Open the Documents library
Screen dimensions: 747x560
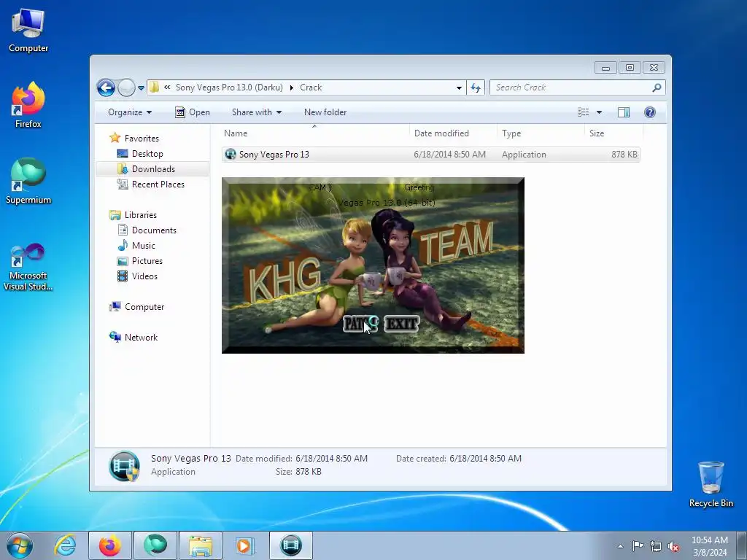click(154, 230)
